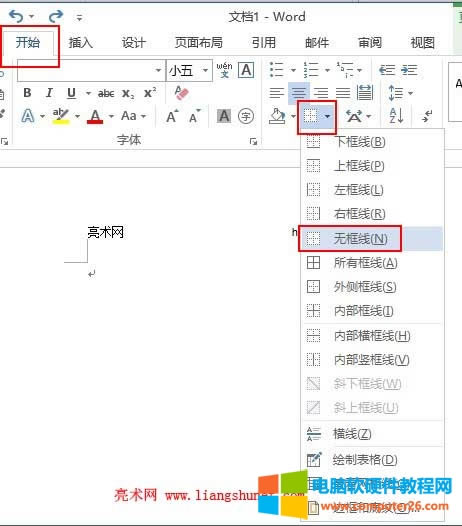Click the phonetic guide wén icon
462x526 pixels.
point(224,70)
